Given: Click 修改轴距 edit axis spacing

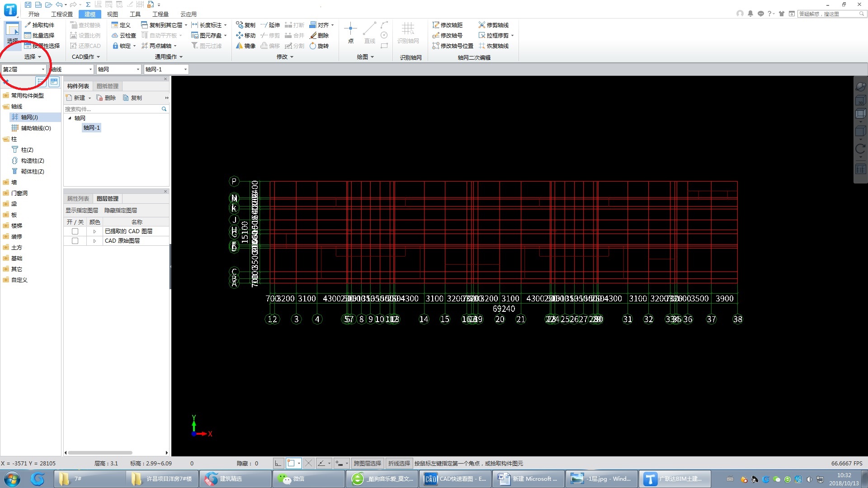Looking at the screenshot, I should (x=448, y=25).
